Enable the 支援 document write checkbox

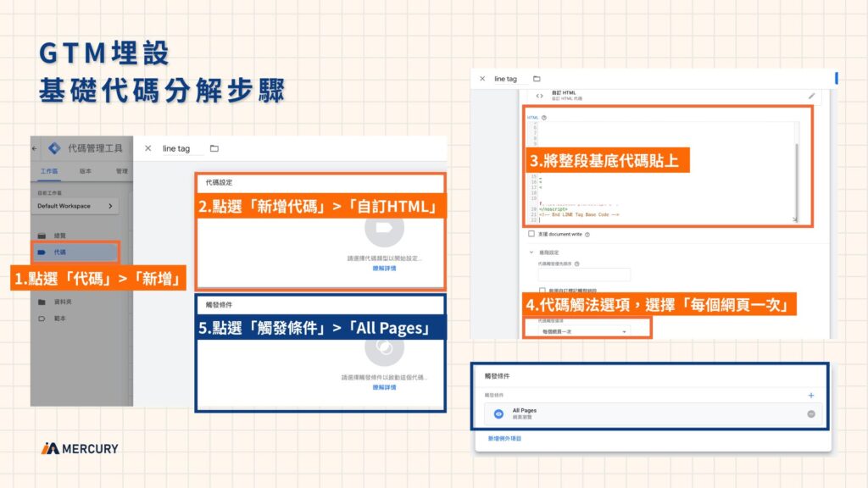click(531, 235)
